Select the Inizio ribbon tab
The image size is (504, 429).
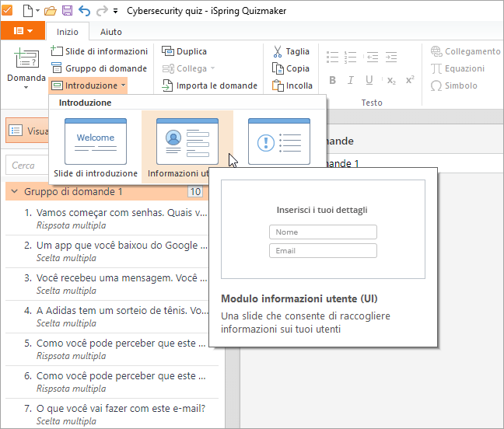68,32
